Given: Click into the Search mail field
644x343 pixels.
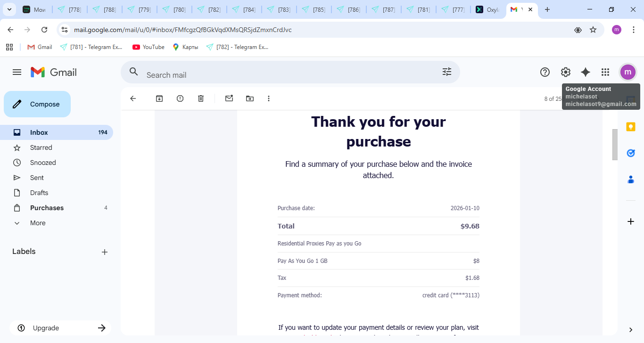Looking at the screenshot, I should 283,75.
